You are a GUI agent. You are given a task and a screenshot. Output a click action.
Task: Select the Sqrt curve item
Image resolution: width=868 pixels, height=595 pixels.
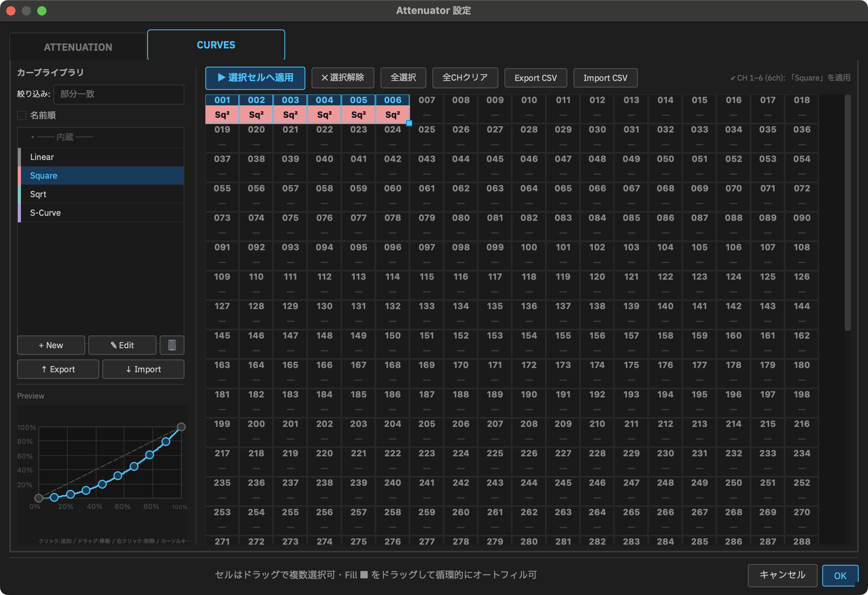pyautogui.click(x=101, y=194)
